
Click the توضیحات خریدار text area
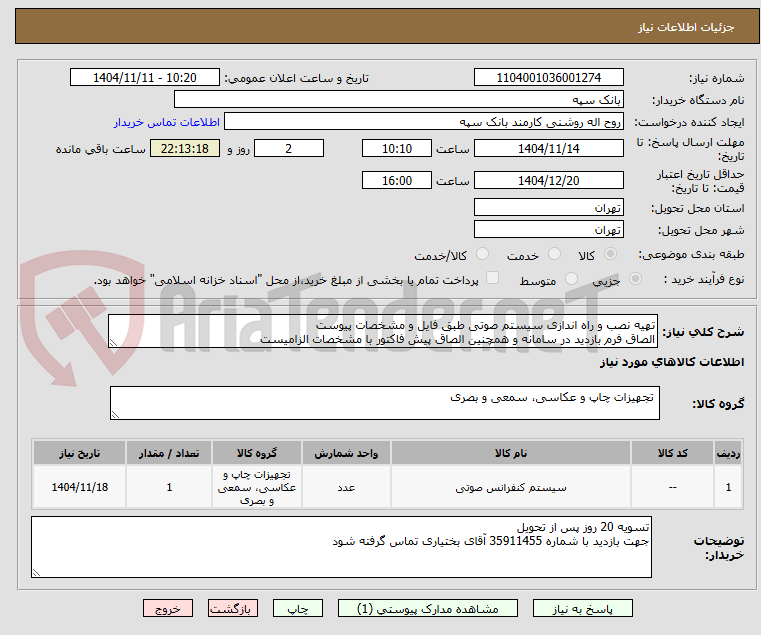tap(341, 547)
